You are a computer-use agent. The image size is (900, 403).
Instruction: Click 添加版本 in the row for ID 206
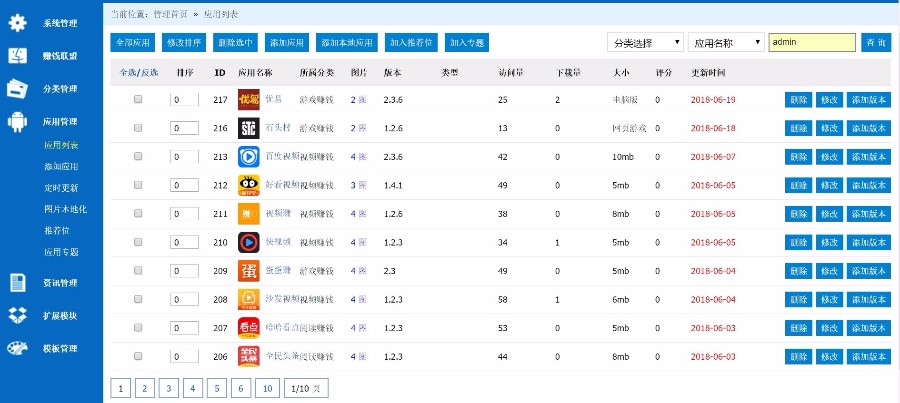[868, 356]
